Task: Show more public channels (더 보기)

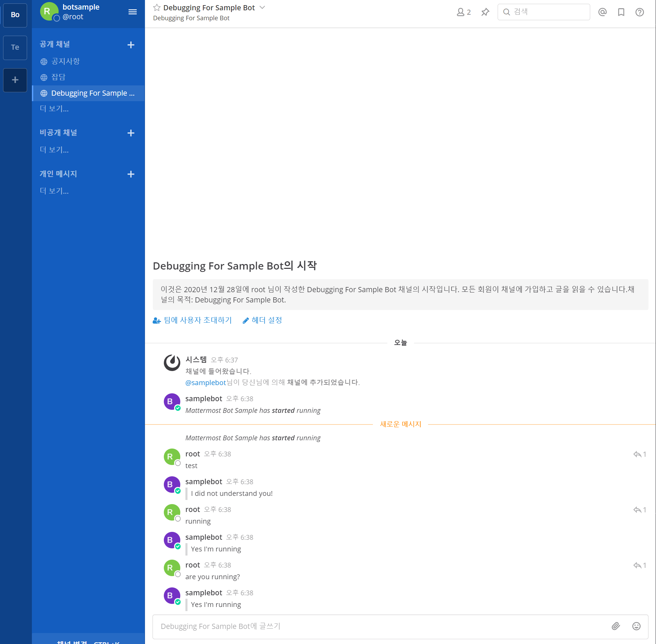Action: click(x=54, y=109)
